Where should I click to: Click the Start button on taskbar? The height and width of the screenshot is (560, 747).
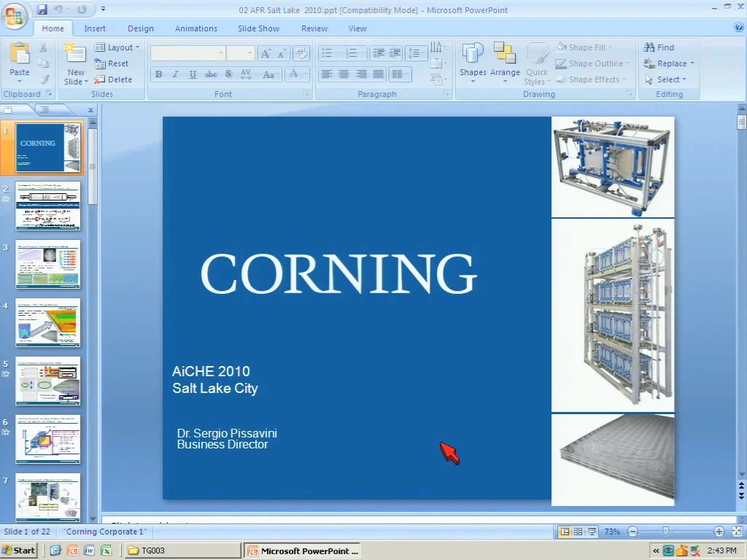[x=19, y=551]
